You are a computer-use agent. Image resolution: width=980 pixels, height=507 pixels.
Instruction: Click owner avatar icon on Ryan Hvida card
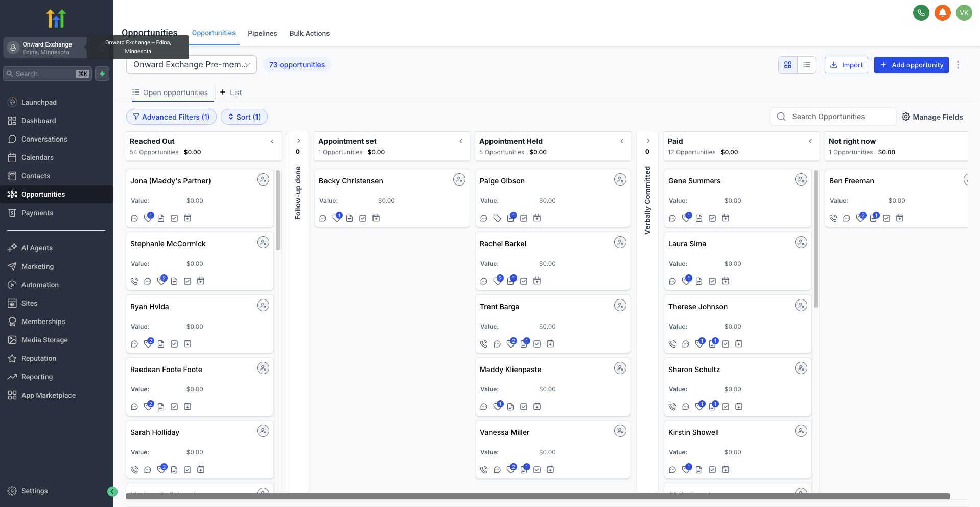[263, 306]
